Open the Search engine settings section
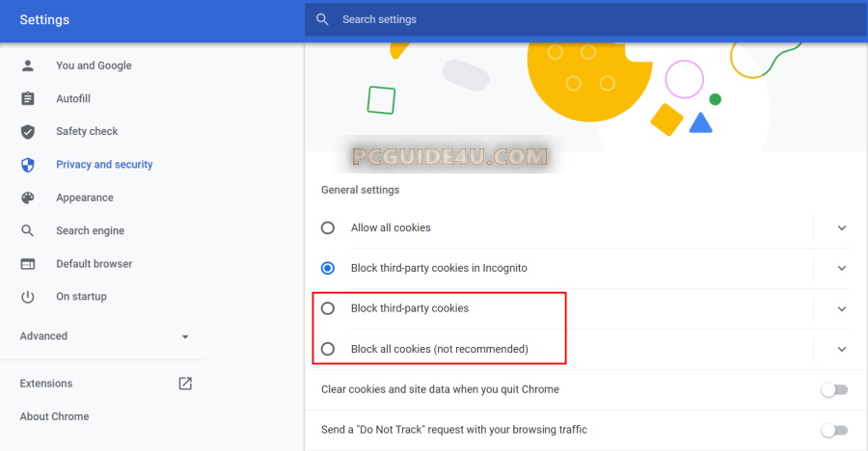Viewport: 868px width, 451px height. (x=90, y=230)
